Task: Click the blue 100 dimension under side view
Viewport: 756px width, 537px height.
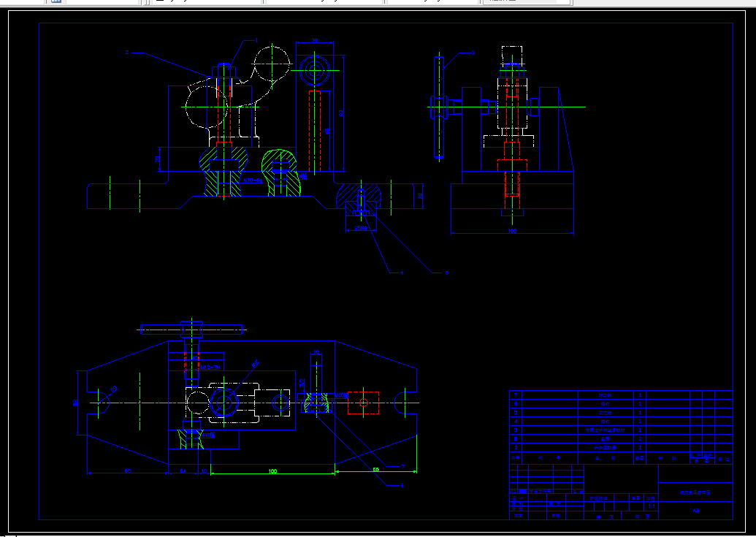Action: [x=512, y=231]
